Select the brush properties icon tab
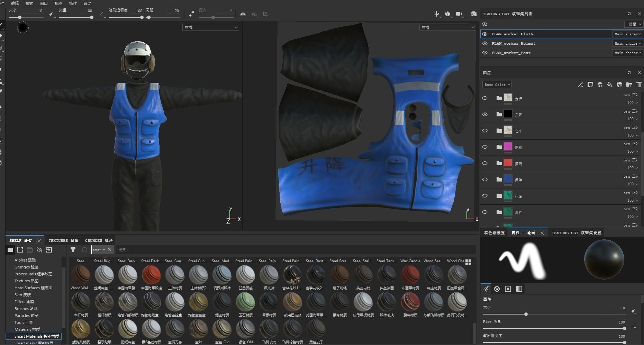This screenshot has width=644, height=345. pyautogui.click(x=486, y=289)
